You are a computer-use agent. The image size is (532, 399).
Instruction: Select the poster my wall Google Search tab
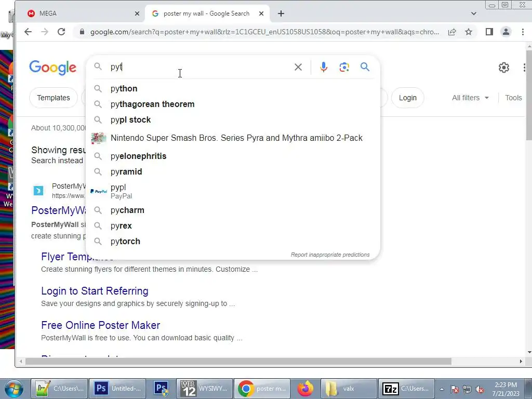pos(207,14)
